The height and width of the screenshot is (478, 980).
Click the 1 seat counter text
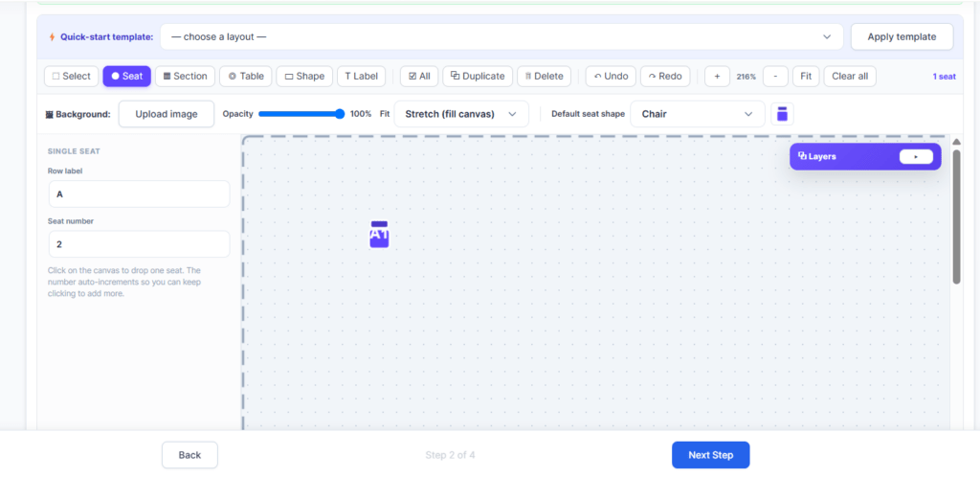pos(945,77)
